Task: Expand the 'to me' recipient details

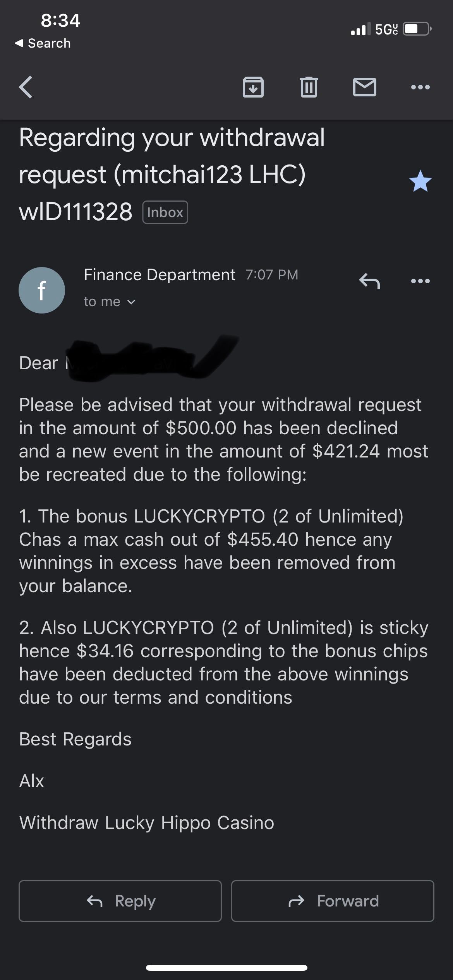Action: (110, 302)
